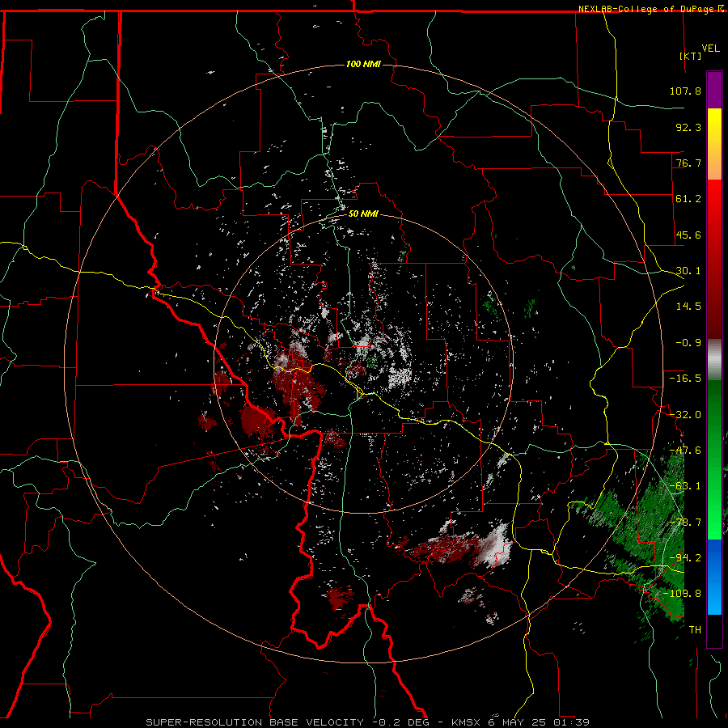Click the [KT] units label
Image resolution: width=728 pixels, height=728 pixels.
(x=691, y=56)
